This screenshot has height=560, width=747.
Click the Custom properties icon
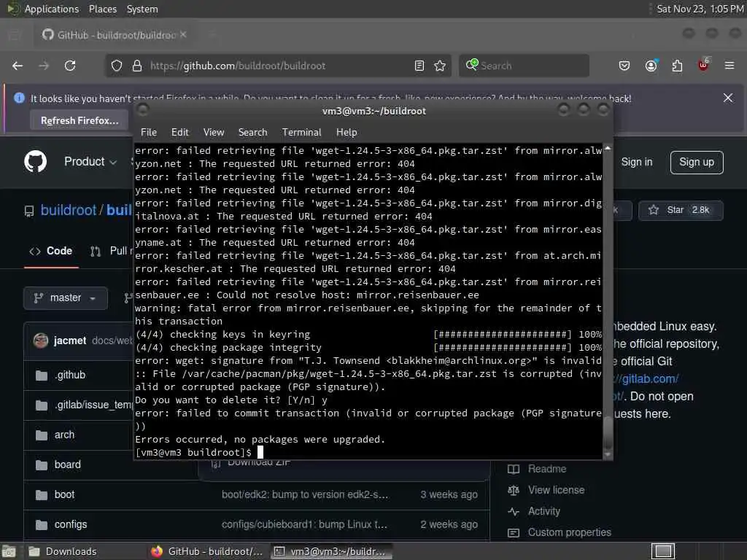[514, 532]
